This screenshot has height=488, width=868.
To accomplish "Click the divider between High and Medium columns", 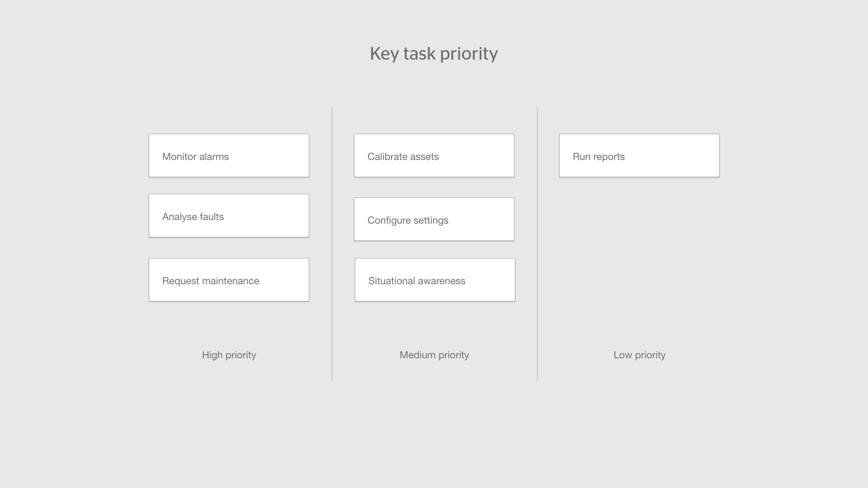I will (x=332, y=244).
